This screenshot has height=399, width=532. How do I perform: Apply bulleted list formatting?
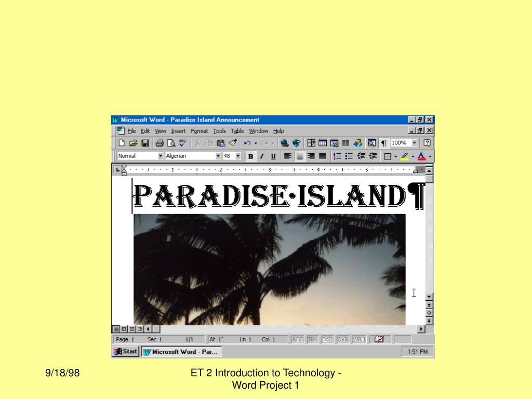point(349,156)
